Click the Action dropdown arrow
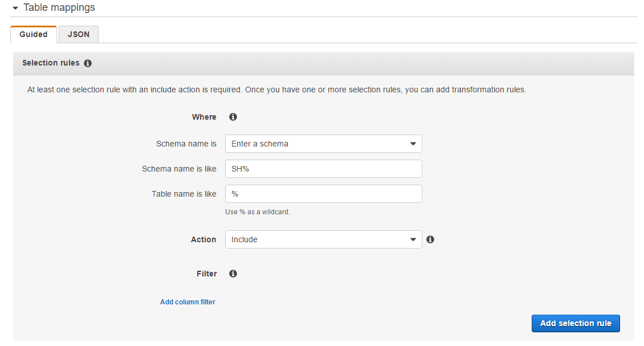 click(413, 239)
